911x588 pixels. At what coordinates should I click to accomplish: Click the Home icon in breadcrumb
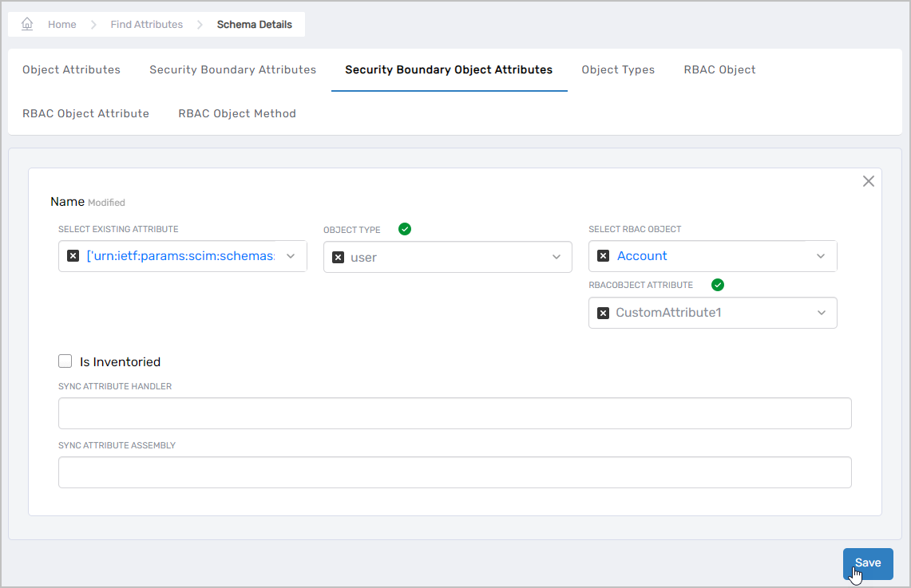pyautogui.click(x=27, y=24)
